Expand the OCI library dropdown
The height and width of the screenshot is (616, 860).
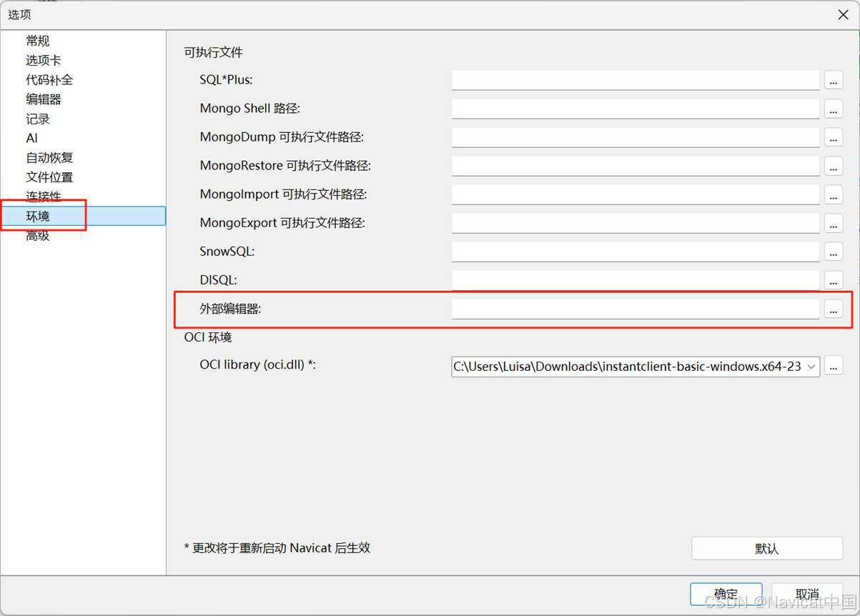[x=811, y=367]
